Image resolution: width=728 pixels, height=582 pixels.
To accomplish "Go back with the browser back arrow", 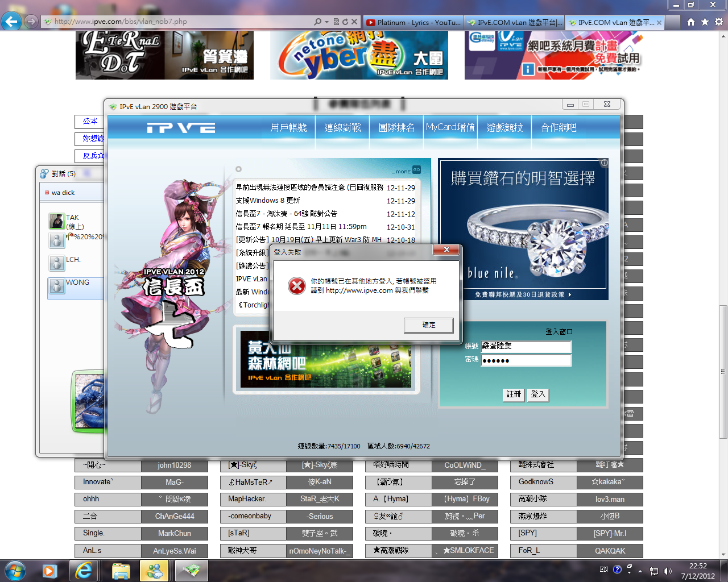I will coord(11,22).
